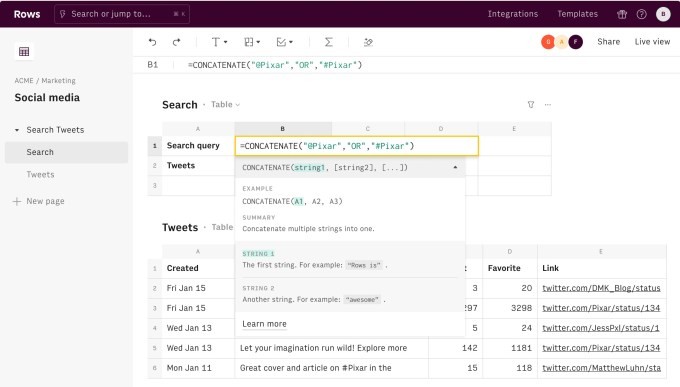This screenshot has height=387, width=680.
Task: Click the sigma function icon
Action: click(329, 42)
